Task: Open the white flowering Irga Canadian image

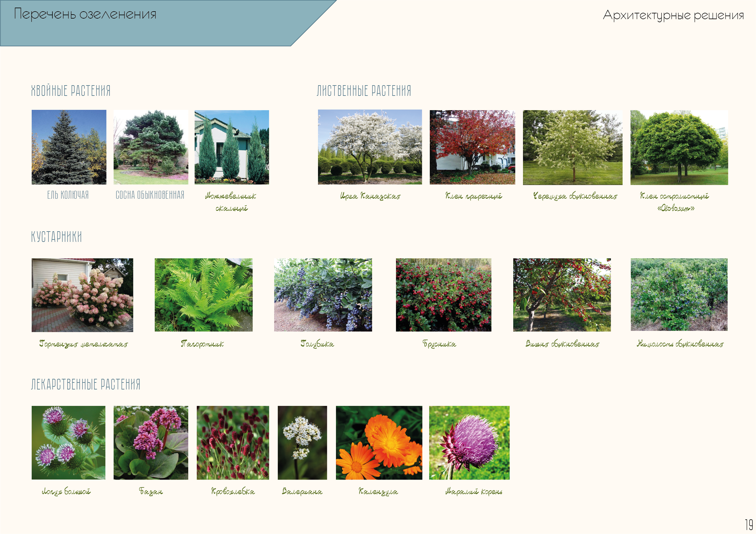Action: [x=369, y=147]
